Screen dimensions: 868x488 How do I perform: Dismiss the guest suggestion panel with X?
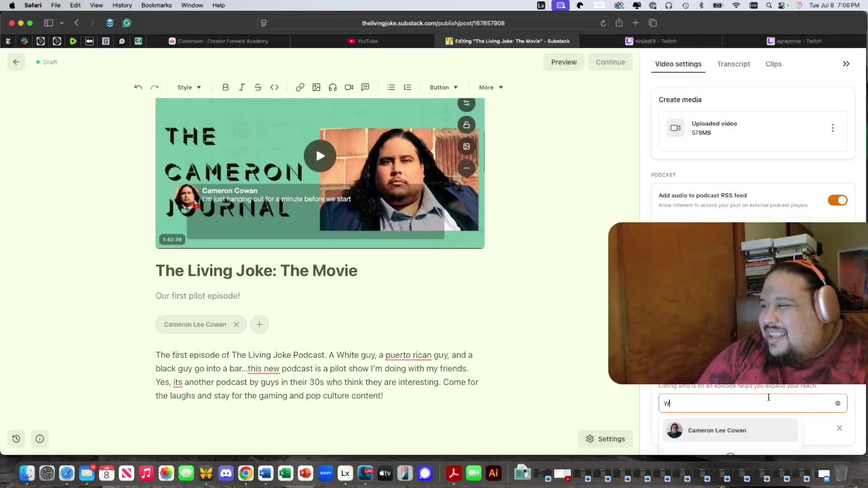[x=840, y=428]
